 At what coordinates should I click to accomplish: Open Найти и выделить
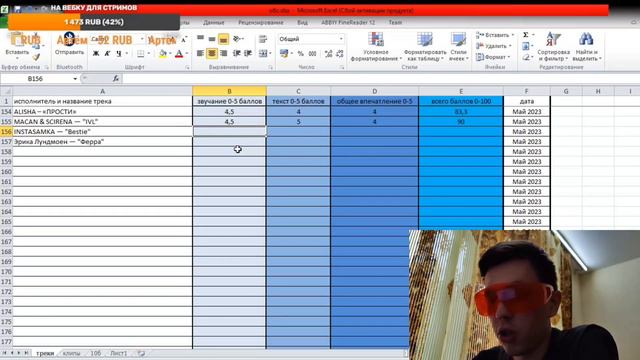point(587,47)
